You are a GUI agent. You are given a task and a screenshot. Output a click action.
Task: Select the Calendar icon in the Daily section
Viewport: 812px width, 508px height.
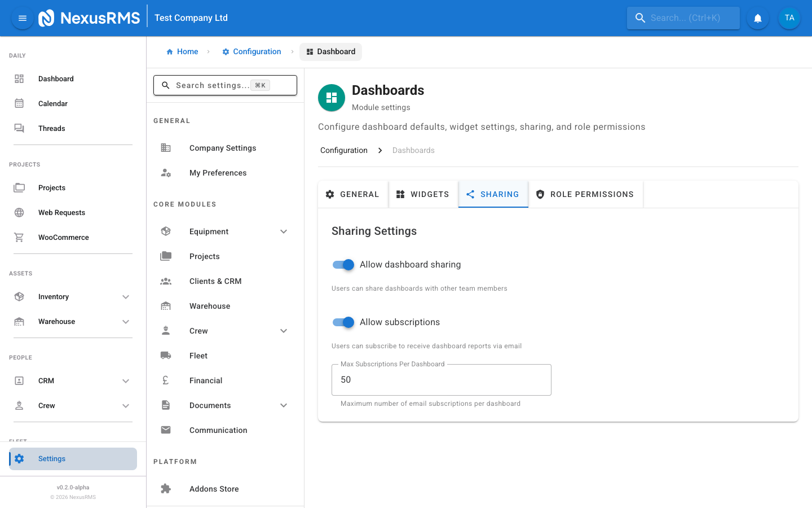(x=19, y=103)
